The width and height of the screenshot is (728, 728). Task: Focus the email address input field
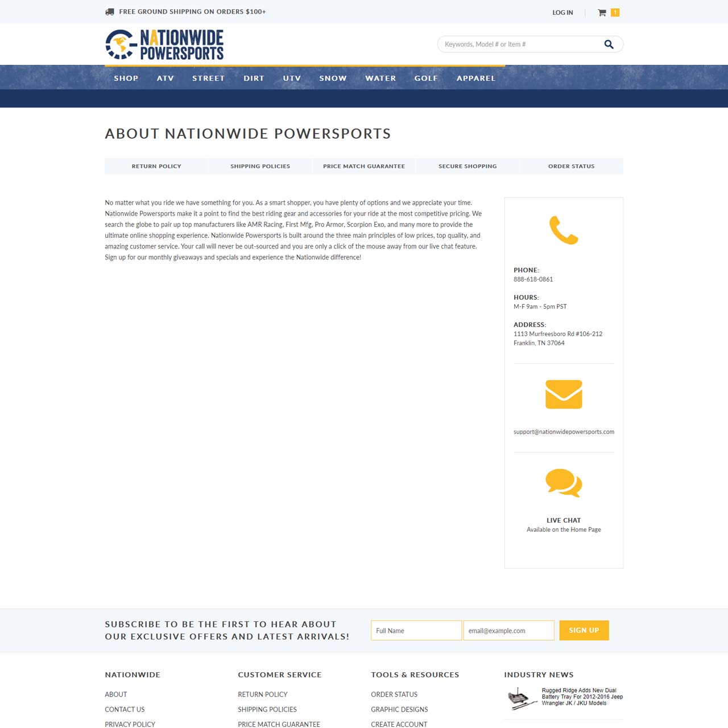coord(509,630)
